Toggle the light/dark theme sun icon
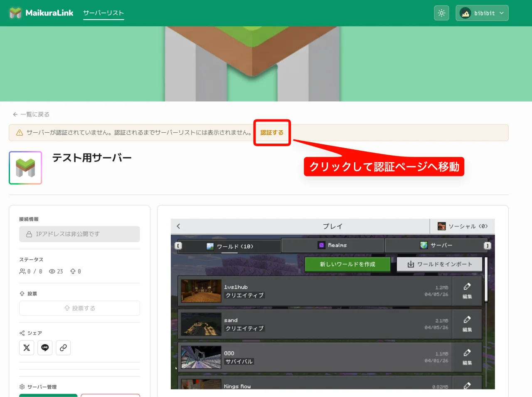This screenshot has height=397, width=532. click(x=441, y=13)
